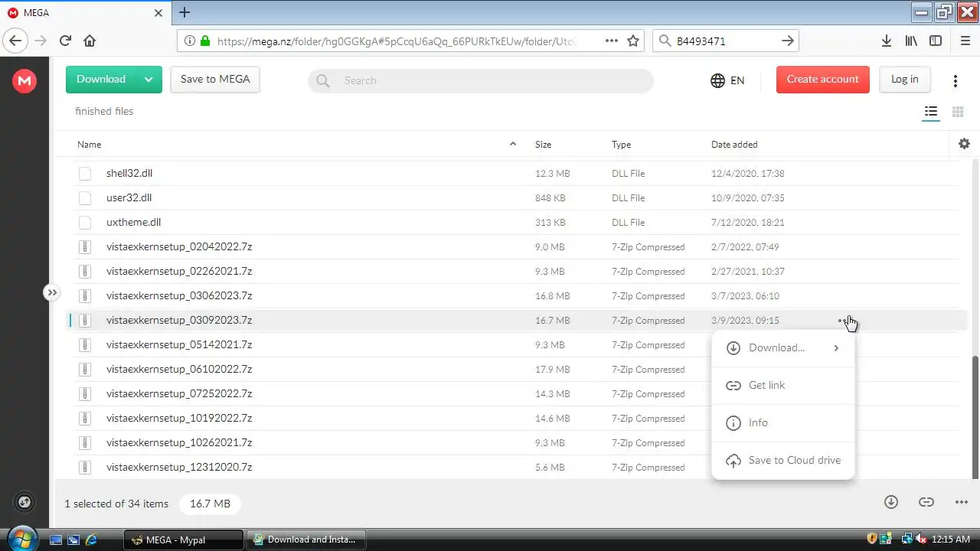Open page actions three-dot in address bar
This screenshot has height=551, width=980.
(x=612, y=41)
